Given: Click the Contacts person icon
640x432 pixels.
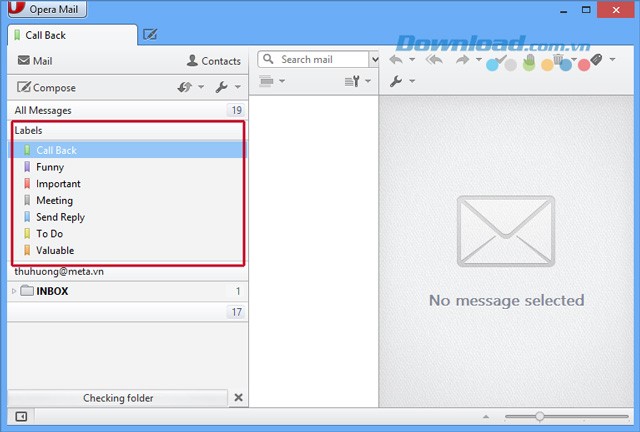Looking at the screenshot, I should click(192, 60).
